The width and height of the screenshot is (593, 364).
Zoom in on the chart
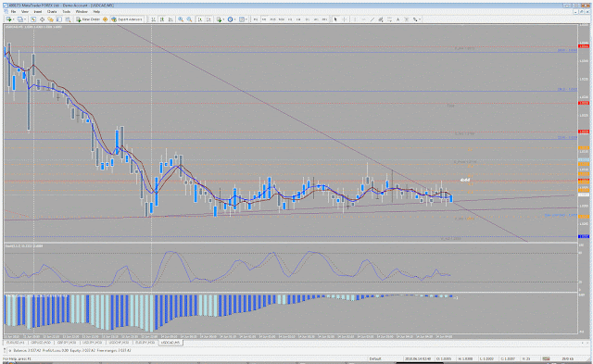[181, 19]
